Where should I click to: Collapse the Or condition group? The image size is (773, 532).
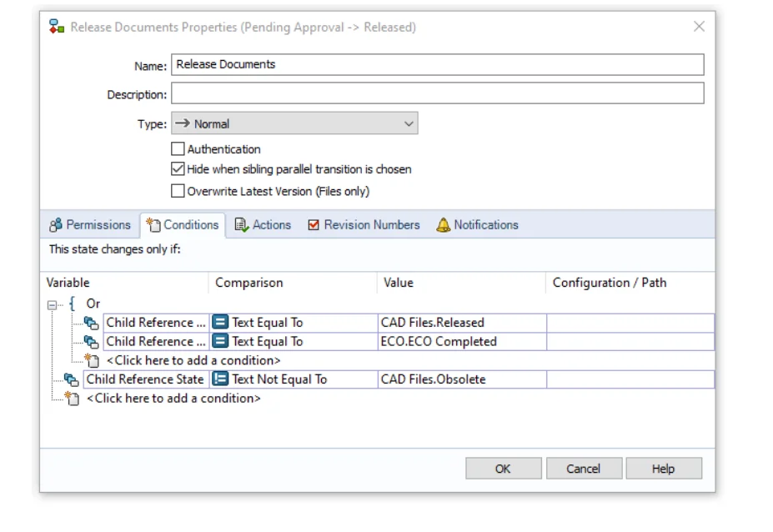tap(53, 305)
